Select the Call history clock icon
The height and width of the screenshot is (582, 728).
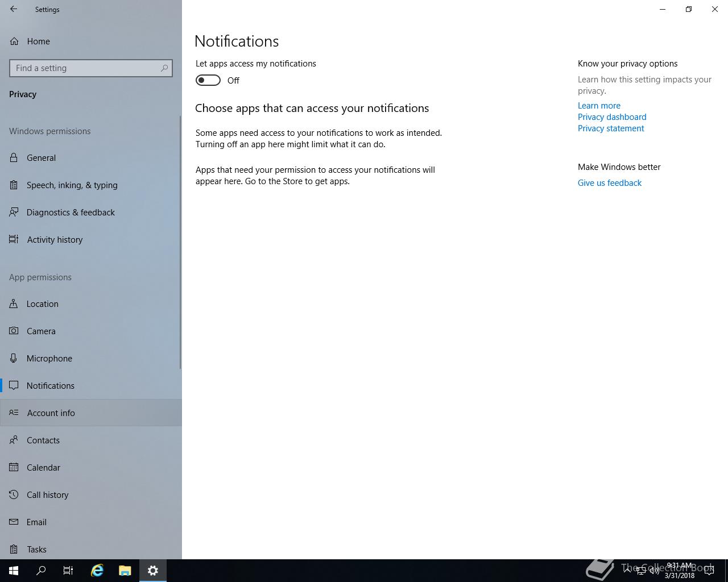(14, 495)
